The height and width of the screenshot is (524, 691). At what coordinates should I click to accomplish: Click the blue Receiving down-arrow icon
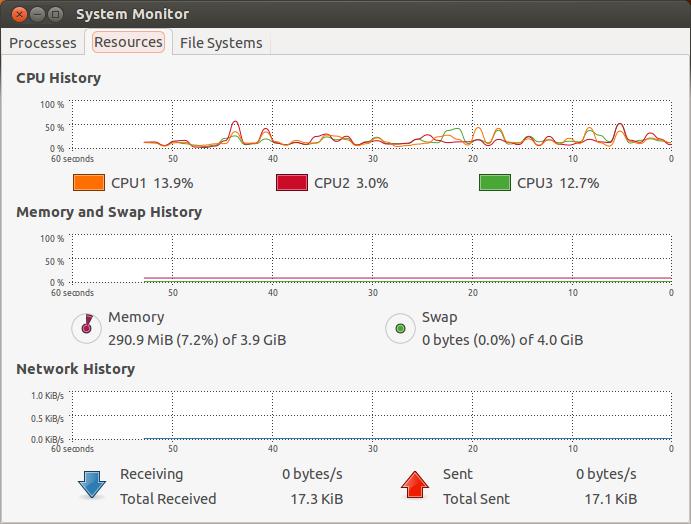[x=92, y=485]
